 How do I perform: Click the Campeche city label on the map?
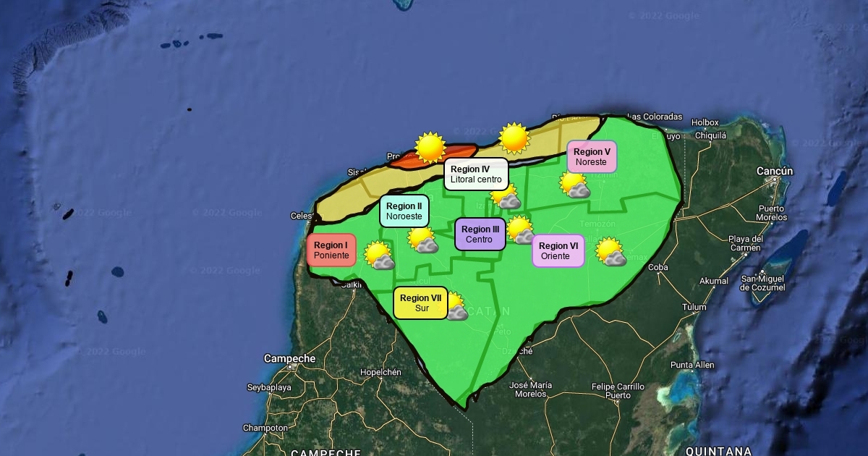click(x=289, y=358)
